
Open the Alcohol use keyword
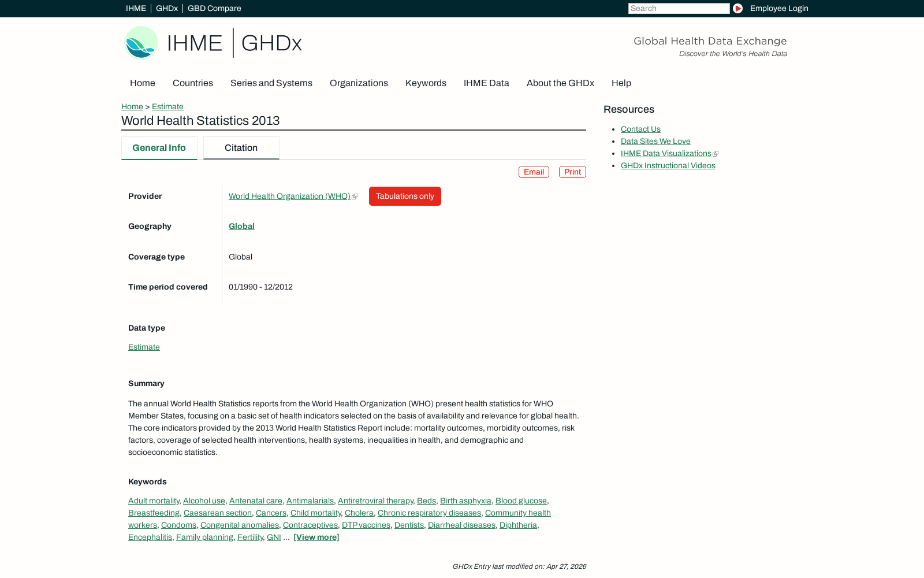click(204, 501)
